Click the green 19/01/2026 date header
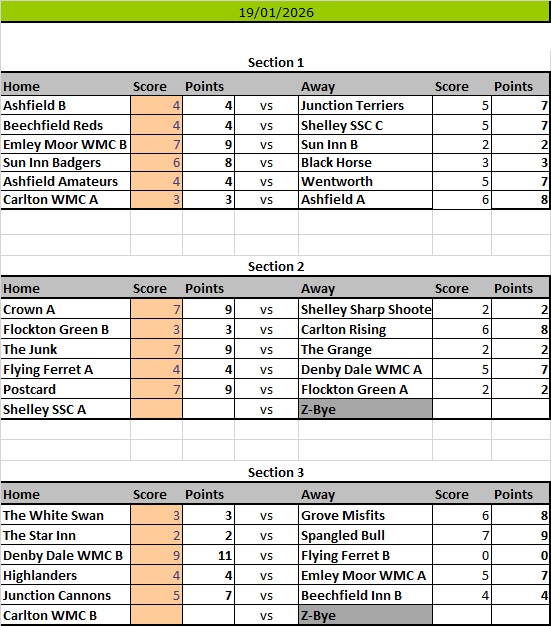The width and height of the screenshot is (551, 626). (x=276, y=12)
